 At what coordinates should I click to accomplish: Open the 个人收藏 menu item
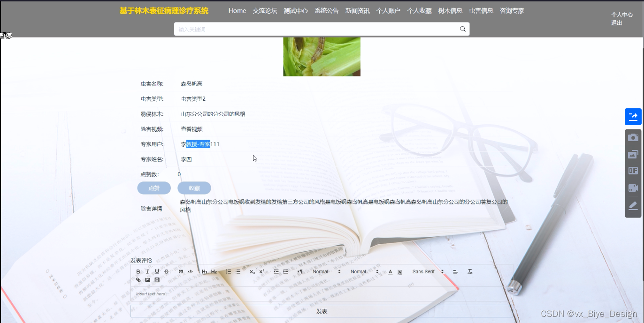coord(419,11)
